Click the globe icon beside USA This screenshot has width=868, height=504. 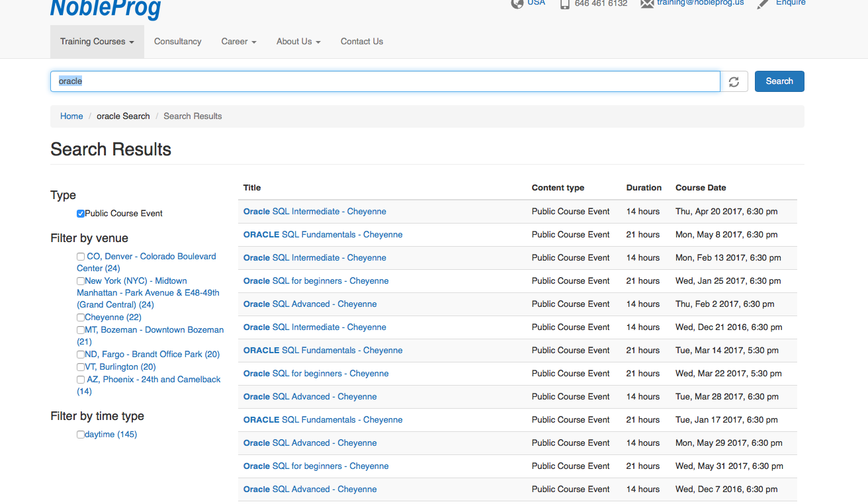(517, 3)
